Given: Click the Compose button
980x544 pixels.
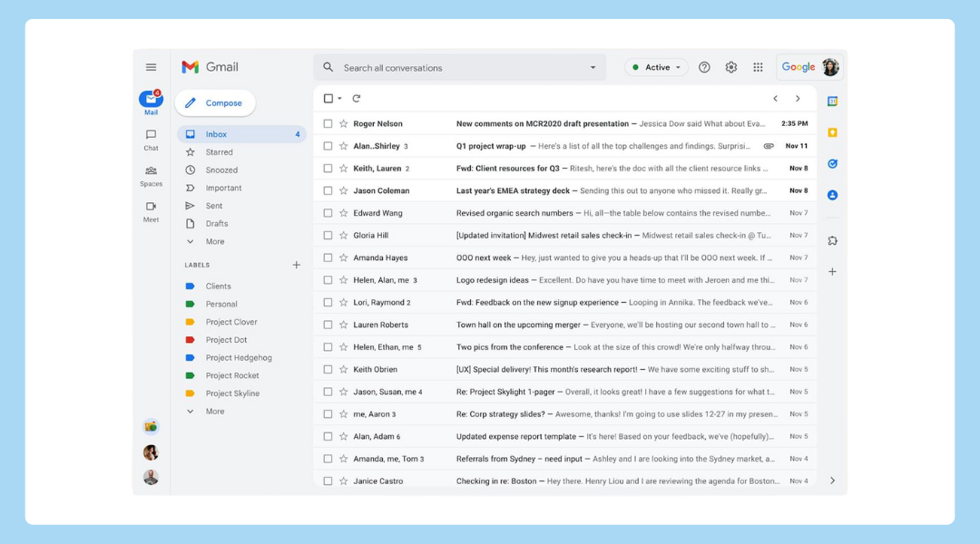Looking at the screenshot, I should pos(215,103).
